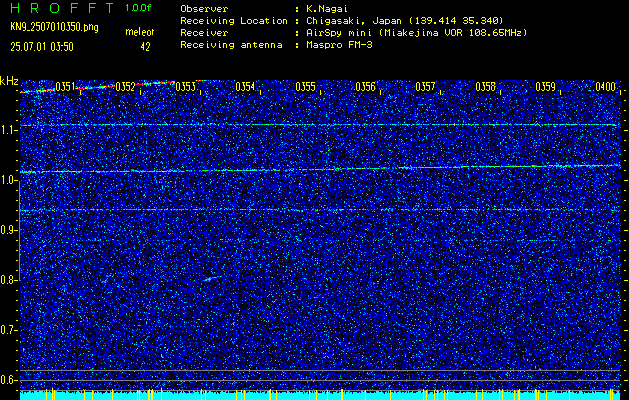
Task: Click the meteor count label
Action: point(140,32)
